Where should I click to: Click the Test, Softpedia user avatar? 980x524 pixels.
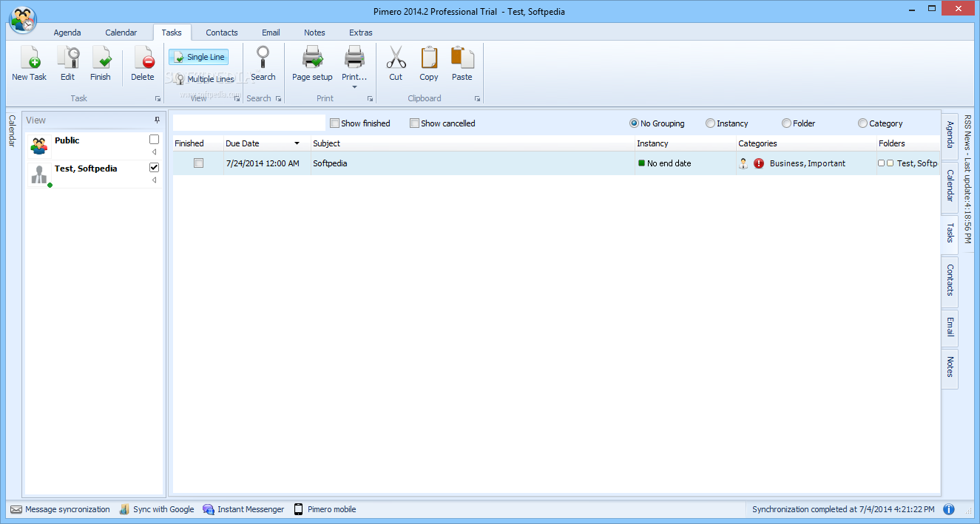[40, 174]
